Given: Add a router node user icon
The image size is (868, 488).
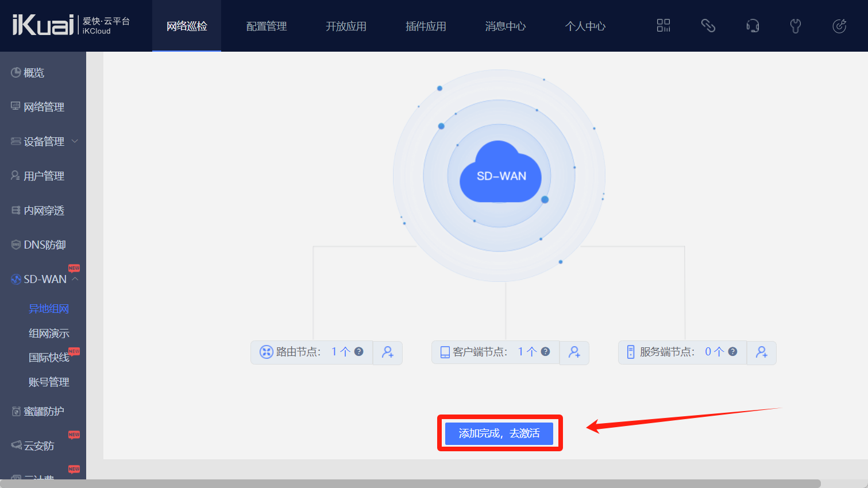Looking at the screenshot, I should point(388,353).
